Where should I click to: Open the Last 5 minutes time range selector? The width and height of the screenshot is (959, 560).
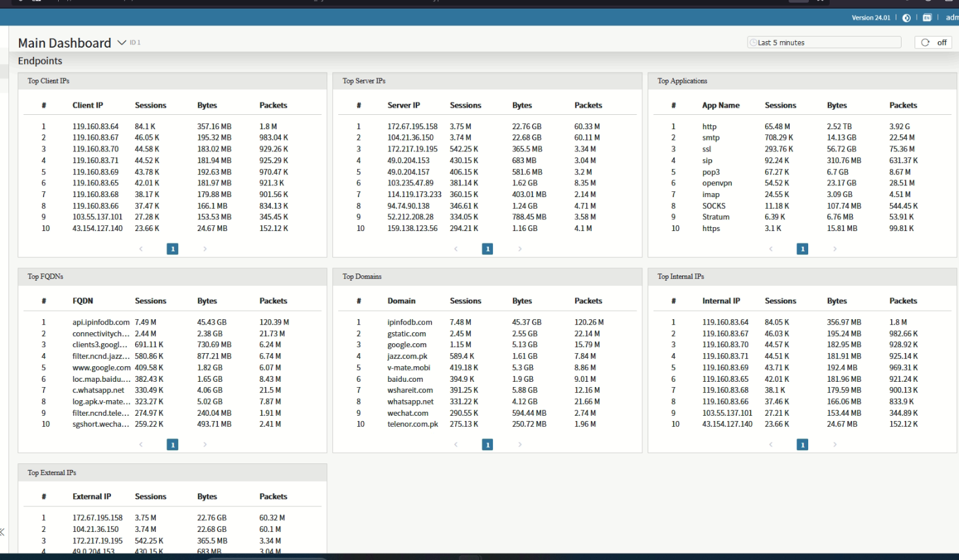coord(824,42)
